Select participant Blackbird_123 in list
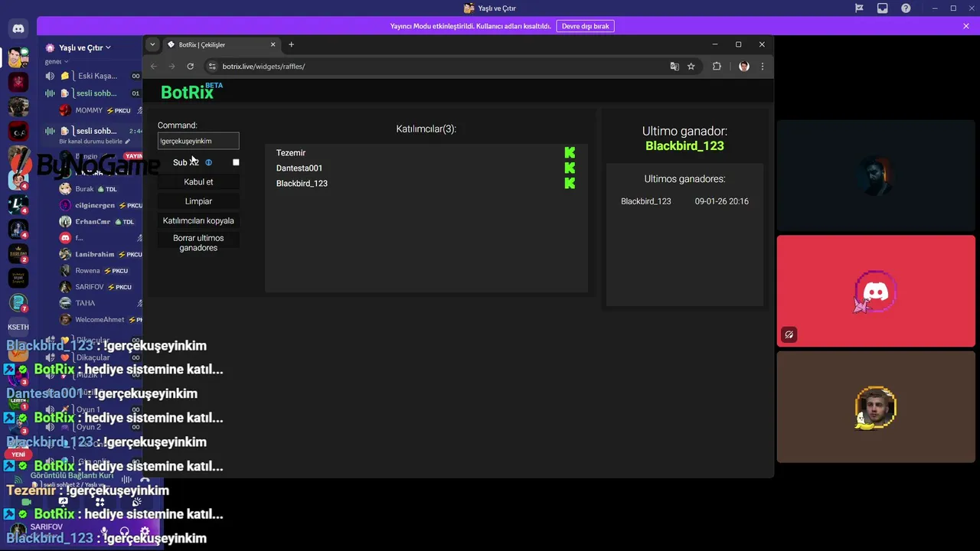This screenshot has height=551, width=980. 302,184
